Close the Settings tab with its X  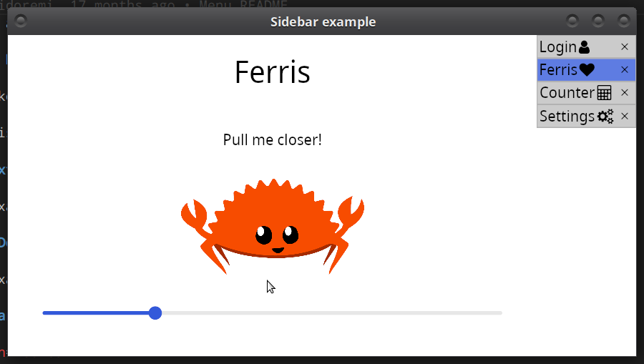pos(625,116)
